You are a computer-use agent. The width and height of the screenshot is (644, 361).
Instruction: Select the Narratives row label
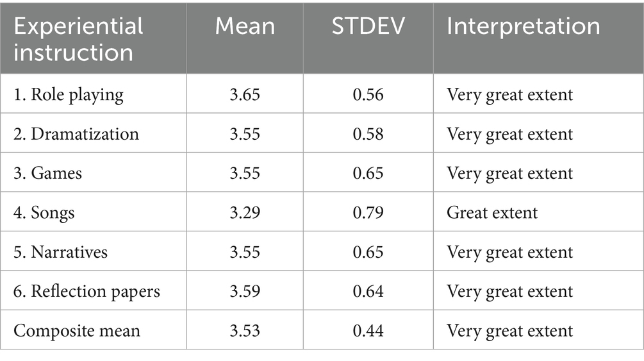click(61, 252)
